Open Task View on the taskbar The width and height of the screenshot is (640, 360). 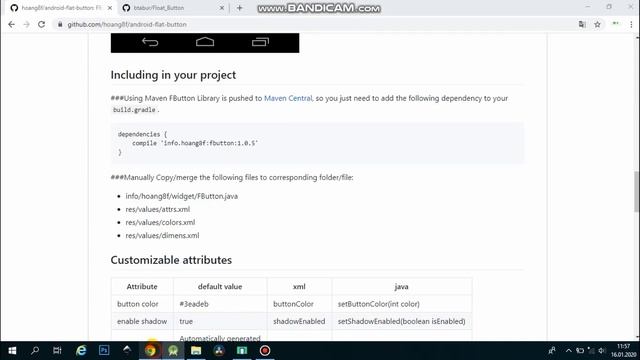(57, 351)
